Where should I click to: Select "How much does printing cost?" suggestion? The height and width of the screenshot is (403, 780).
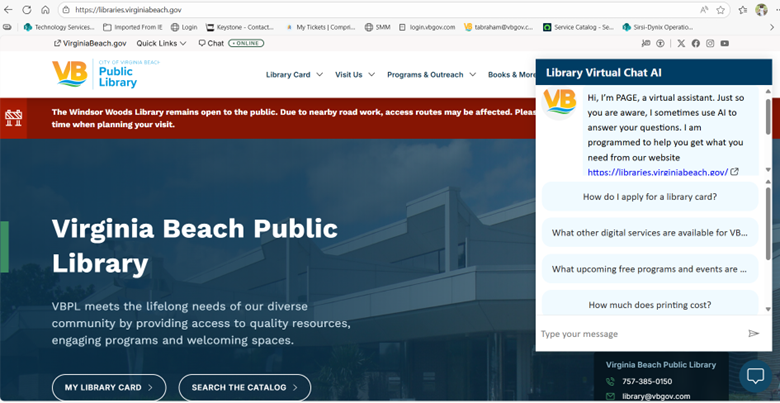click(650, 304)
